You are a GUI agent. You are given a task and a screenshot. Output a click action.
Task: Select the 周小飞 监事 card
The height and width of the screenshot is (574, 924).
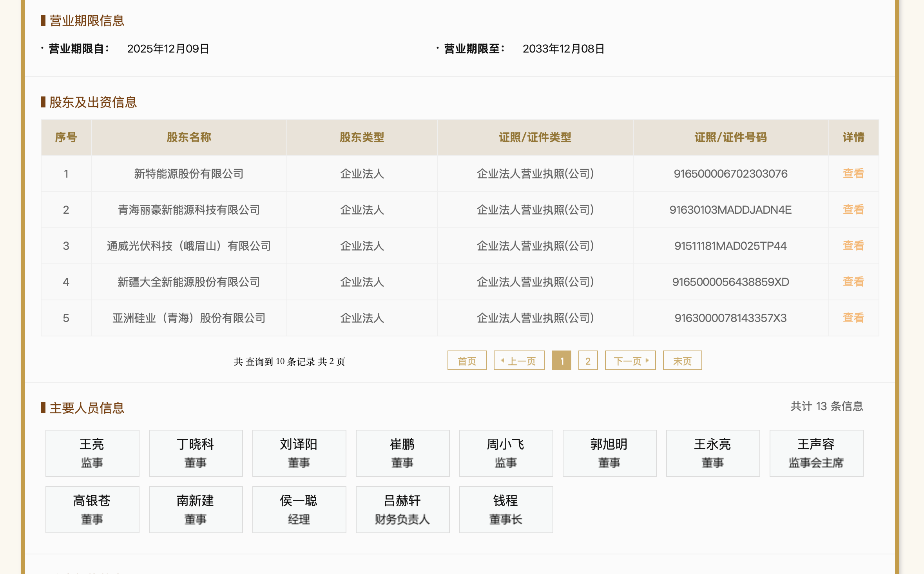(x=505, y=453)
